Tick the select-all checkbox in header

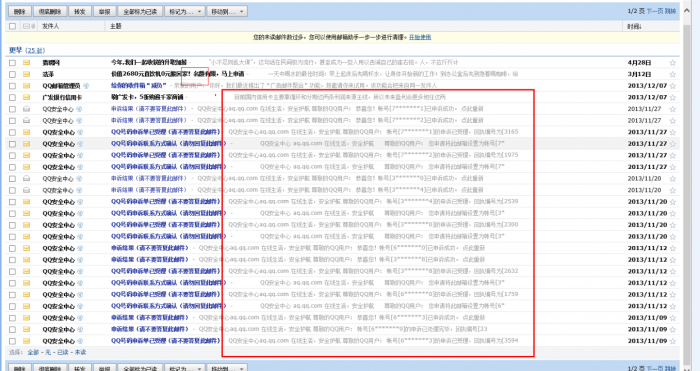click(x=12, y=26)
